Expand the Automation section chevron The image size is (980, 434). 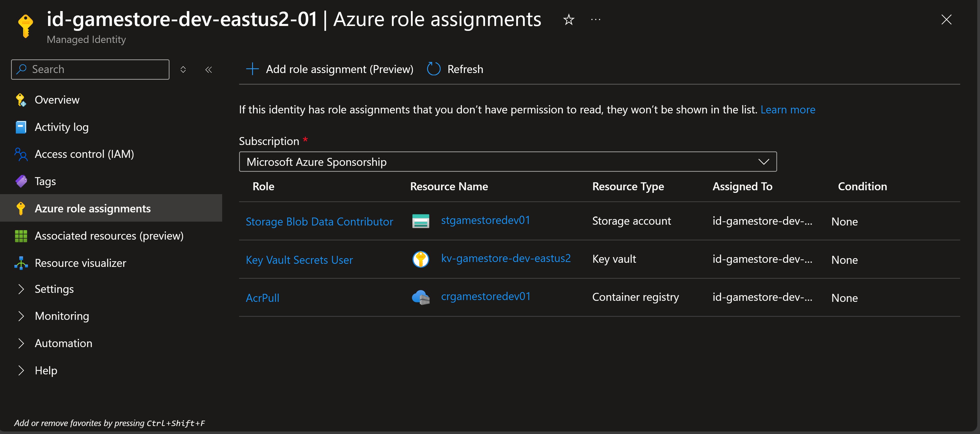pos(21,343)
